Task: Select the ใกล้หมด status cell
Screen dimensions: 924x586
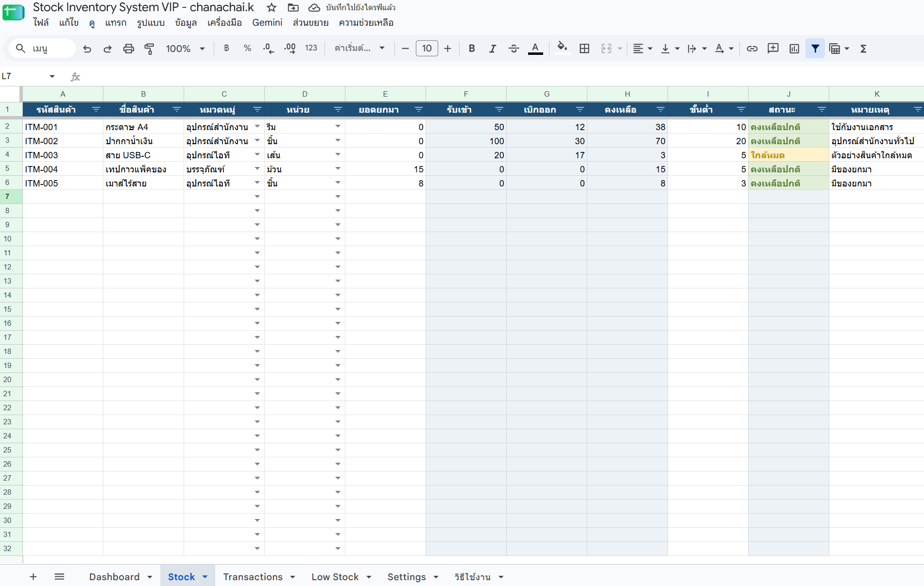Action: point(788,155)
